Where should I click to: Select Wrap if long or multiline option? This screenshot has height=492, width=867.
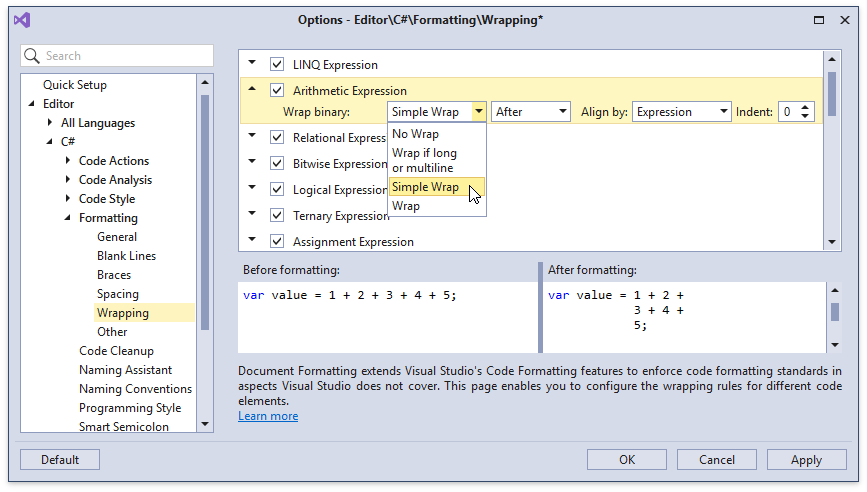tap(424, 160)
